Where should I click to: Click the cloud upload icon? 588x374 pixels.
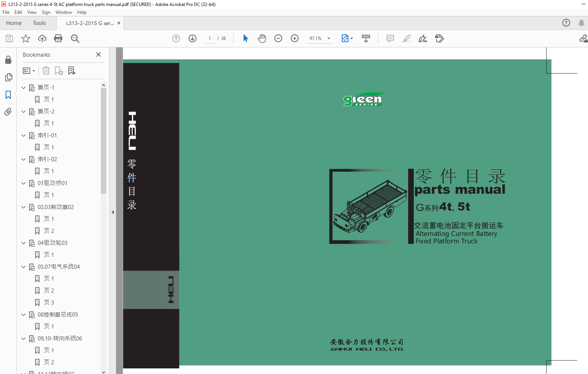42,38
